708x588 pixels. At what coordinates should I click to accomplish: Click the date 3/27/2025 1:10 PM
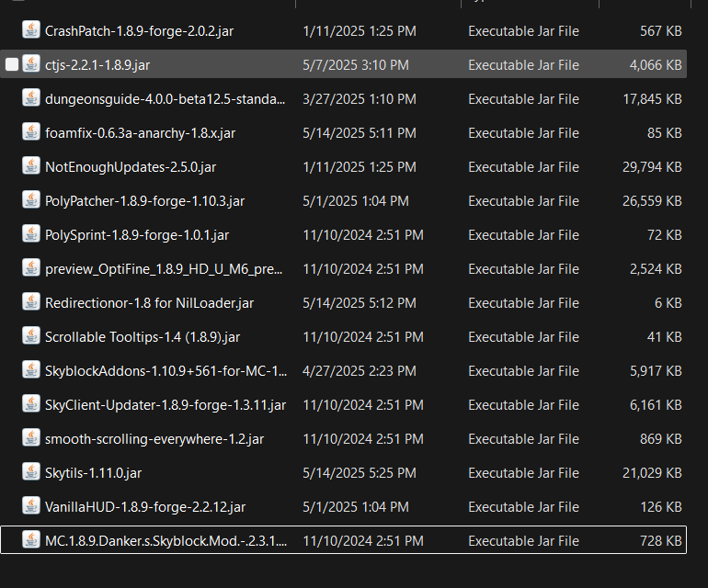tap(360, 99)
